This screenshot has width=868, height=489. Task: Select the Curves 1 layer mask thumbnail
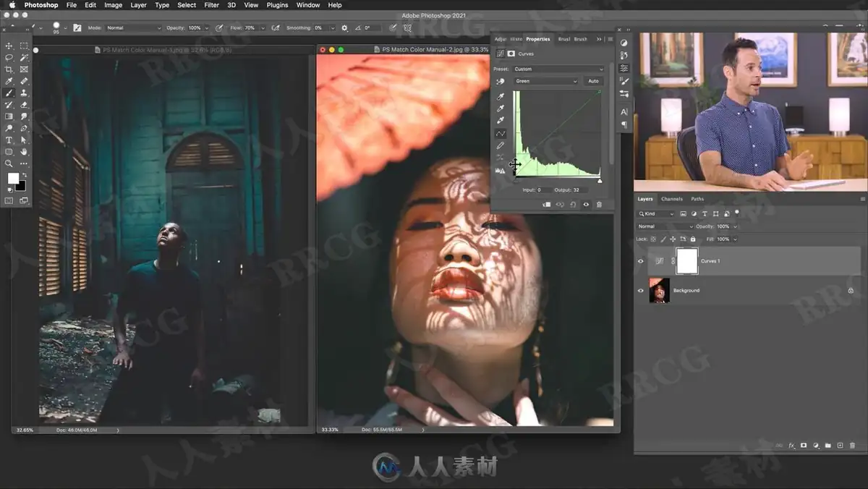(686, 261)
